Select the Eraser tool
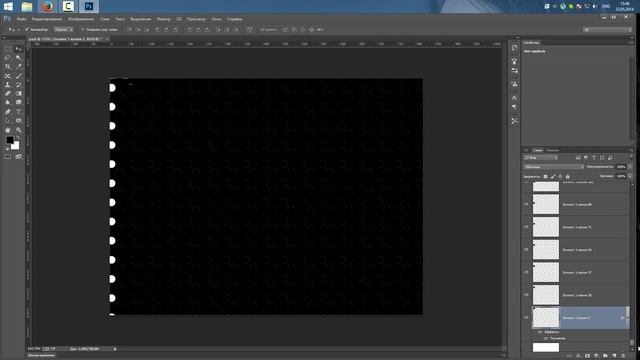 (x=7, y=93)
